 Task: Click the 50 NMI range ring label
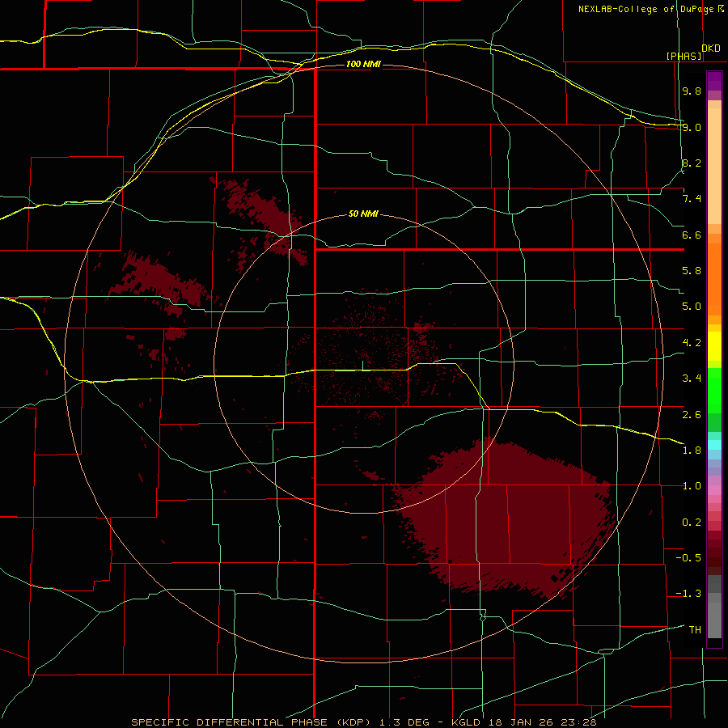coord(363,214)
